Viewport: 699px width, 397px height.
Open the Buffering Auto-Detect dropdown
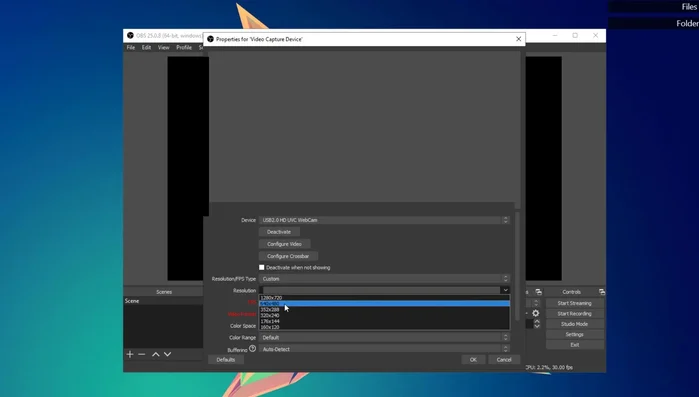click(x=384, y=349)
